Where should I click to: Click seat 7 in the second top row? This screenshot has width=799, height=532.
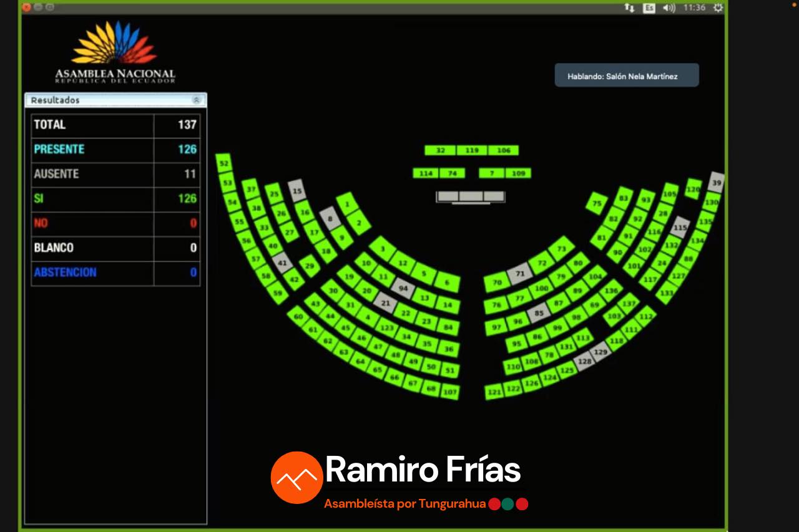coord(492,173)
